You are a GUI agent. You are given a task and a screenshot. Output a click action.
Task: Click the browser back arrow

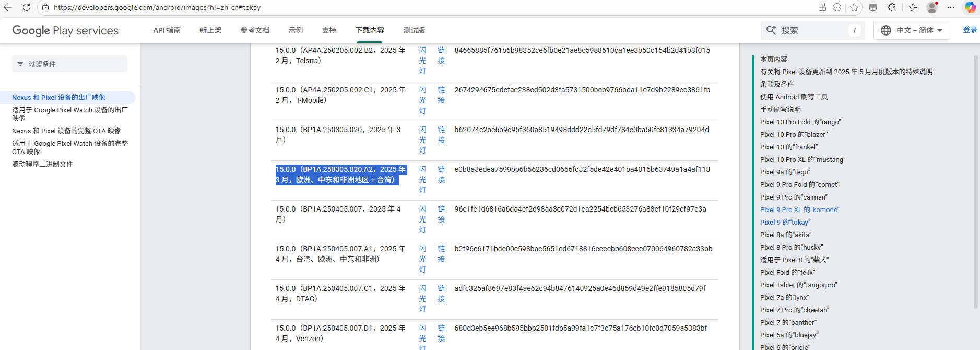[x=8, y=7]
